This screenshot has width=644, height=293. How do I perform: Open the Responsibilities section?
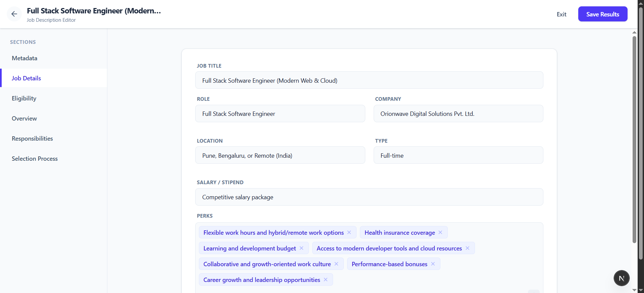32,139
